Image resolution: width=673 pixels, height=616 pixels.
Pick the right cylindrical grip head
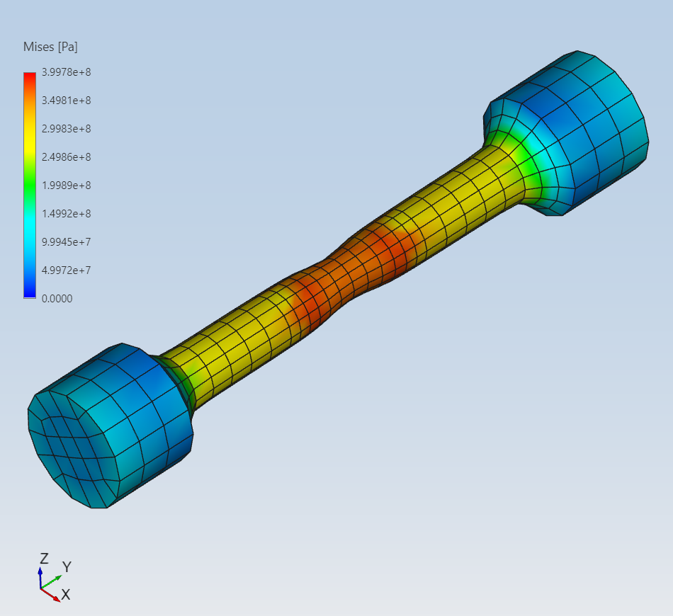click(x=588, y=127)
